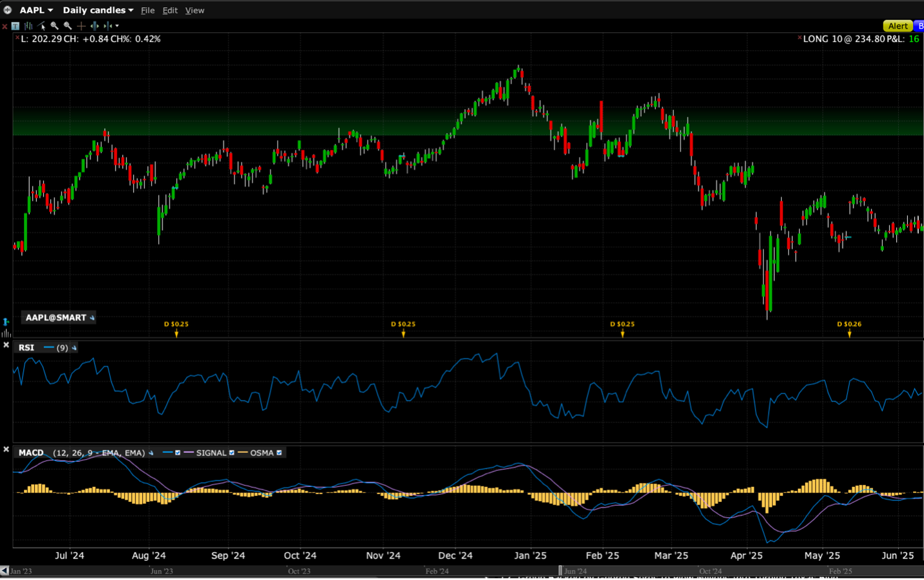
Task: Open the File menu
Action: [x=147, y=10]
